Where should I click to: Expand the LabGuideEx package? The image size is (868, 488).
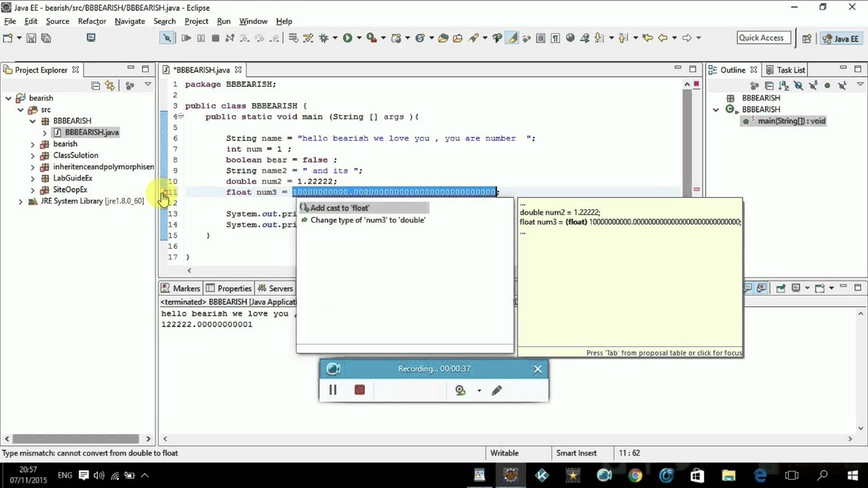coord(33,179)
